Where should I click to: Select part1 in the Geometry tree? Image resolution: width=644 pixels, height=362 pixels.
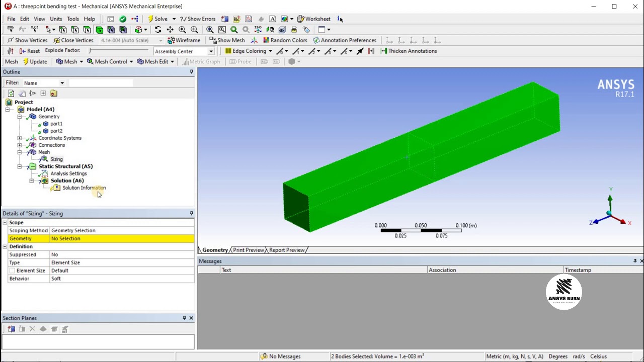point(56,124)
